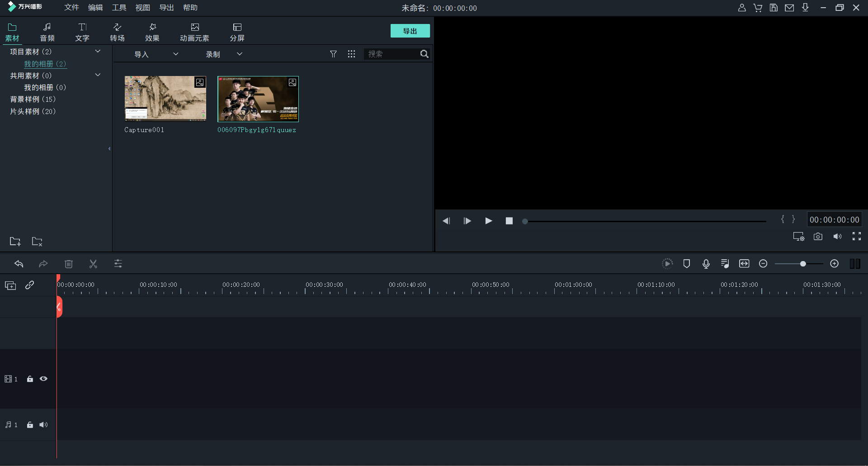Switch to grid view using the dots icon
The width and height of the screenshot is (868, 466).
[x=351, y=54]
